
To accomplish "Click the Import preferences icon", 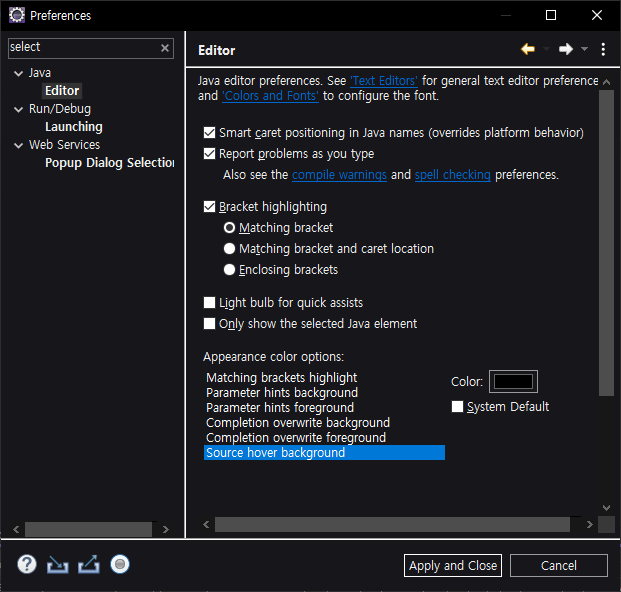I will tap(58, 564).
